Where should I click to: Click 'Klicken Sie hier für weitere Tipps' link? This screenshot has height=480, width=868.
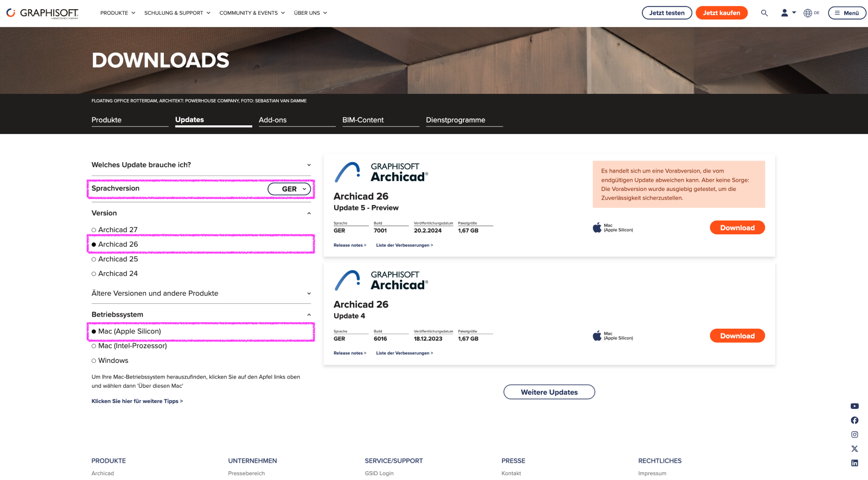pyautogui.click(x=137, y=401)
